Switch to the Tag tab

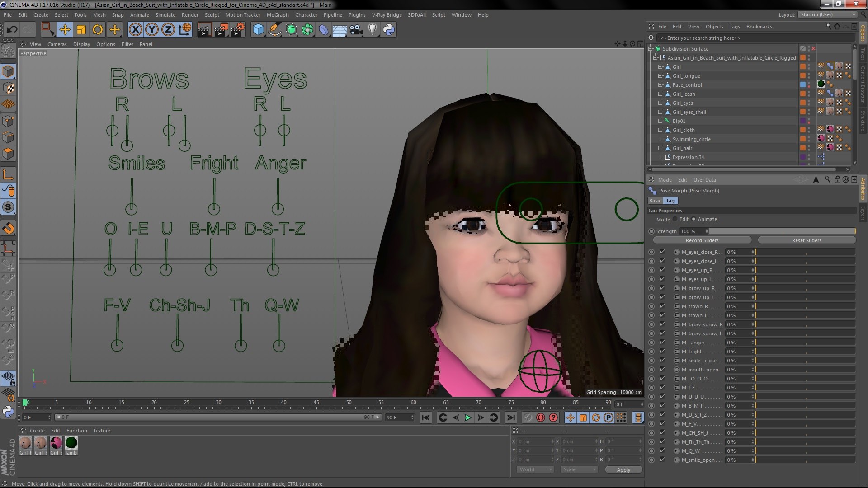(670, 201)
